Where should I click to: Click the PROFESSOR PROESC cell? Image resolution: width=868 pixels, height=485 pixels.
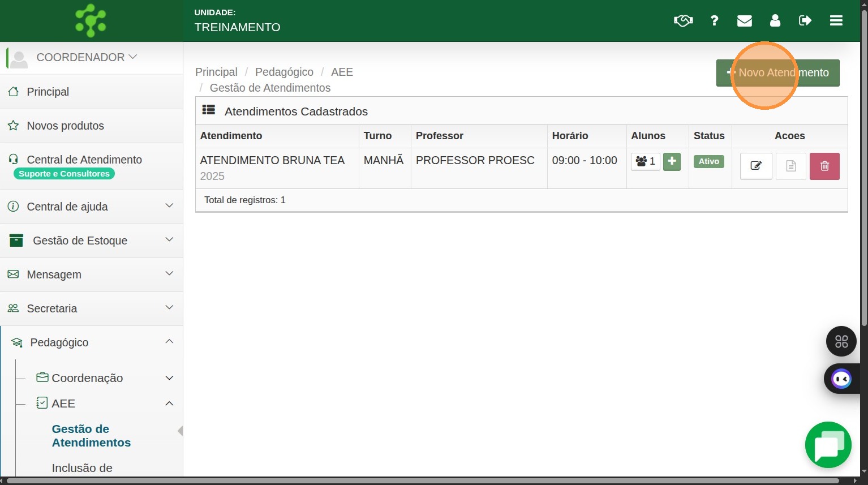479,168
